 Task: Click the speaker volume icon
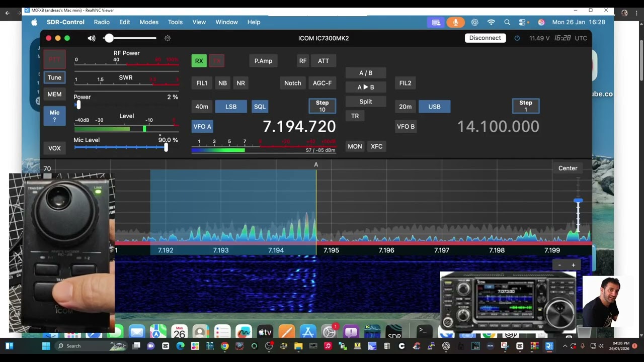(x=92, y=38)
